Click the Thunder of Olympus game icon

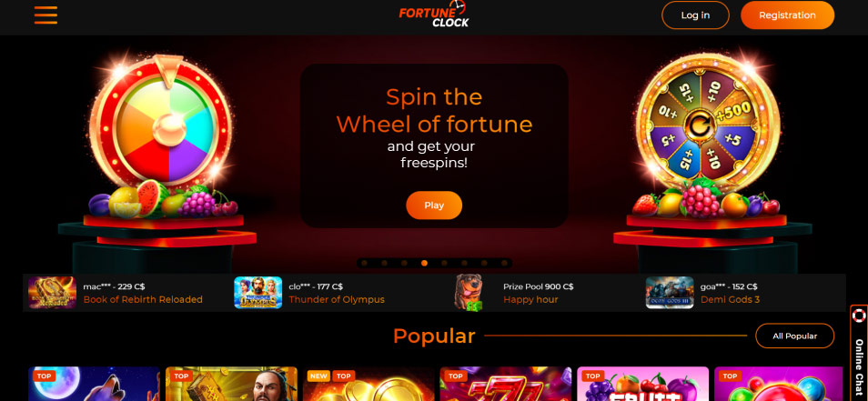pos(258,293)
